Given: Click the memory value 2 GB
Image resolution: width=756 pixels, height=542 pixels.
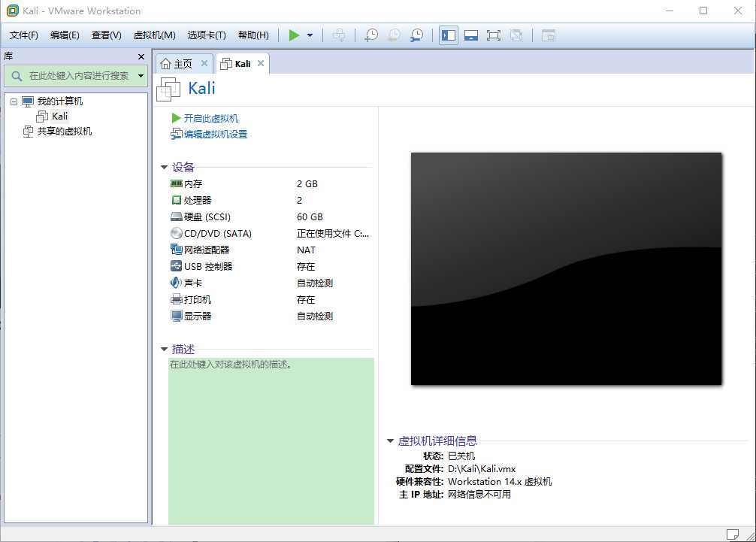Looking at the screenshot, I should pyautogui.click(x=307, y=183).
